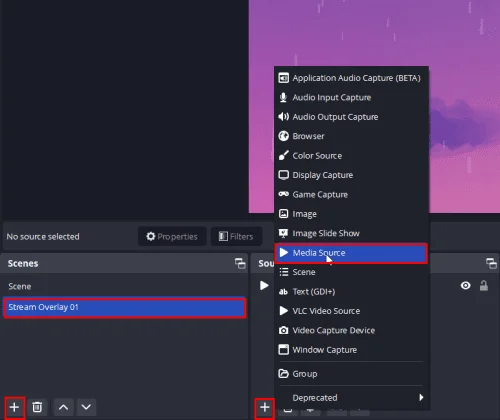Select Media Source from menu
The image size is (500, 420).
[351, 253]
